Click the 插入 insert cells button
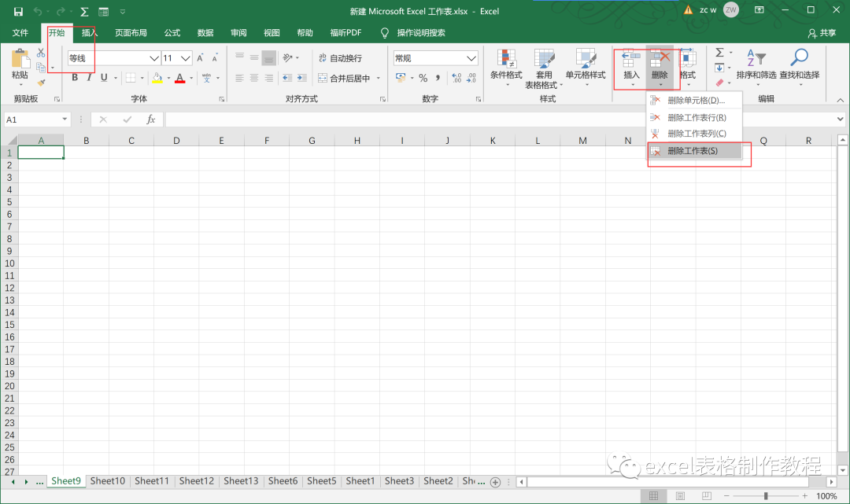This screenshot has height=504, width=850. [631, 67]
